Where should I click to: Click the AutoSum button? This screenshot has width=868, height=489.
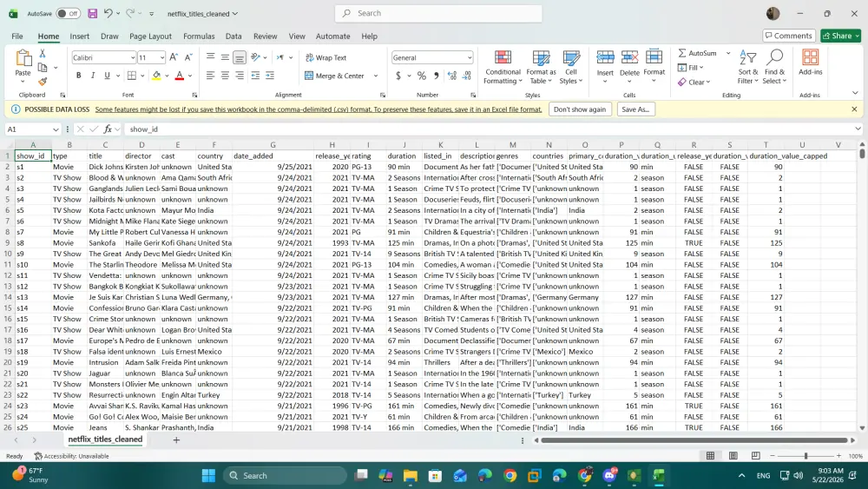[698, 53]
